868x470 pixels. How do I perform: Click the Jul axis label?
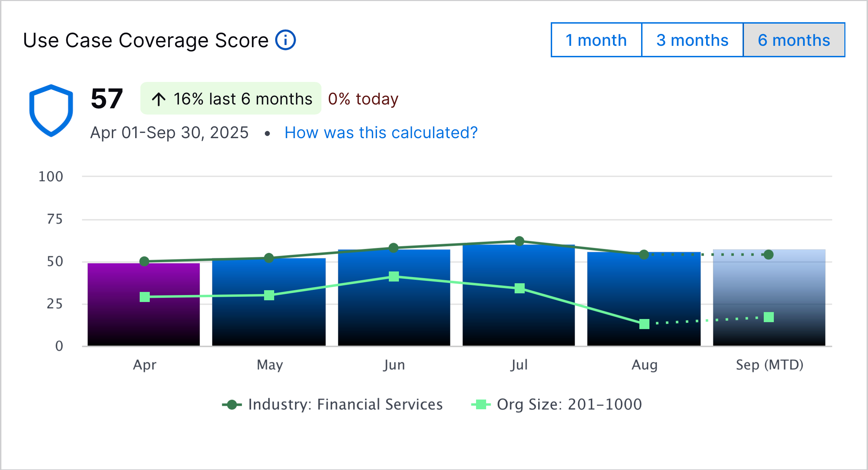(x=519, y=365)
